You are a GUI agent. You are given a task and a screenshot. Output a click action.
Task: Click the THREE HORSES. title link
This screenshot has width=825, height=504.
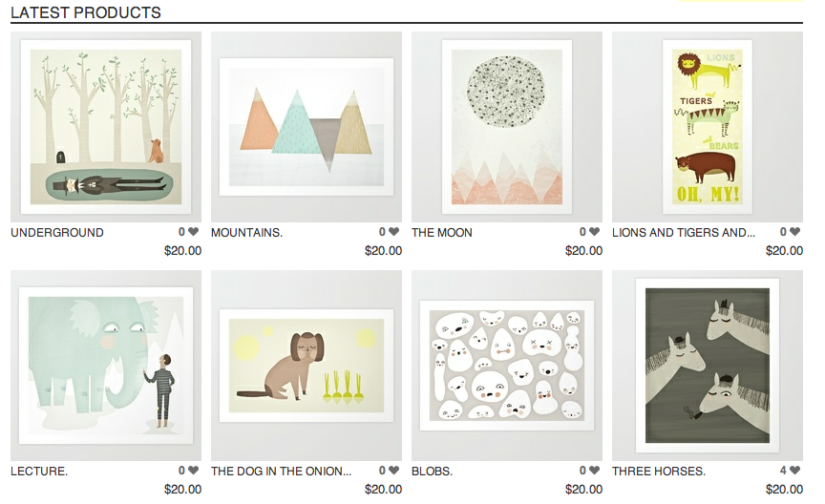[x=658, y=472]
